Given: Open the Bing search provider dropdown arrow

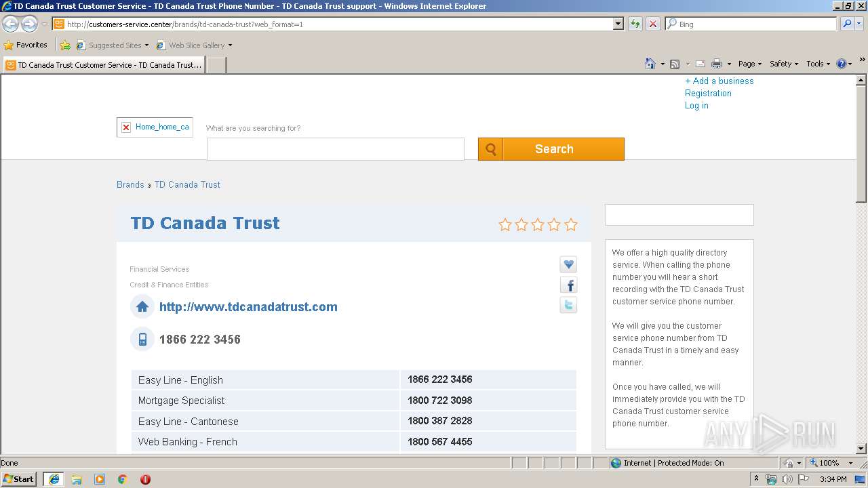Looking at the screenshot, I should [861, 24].
